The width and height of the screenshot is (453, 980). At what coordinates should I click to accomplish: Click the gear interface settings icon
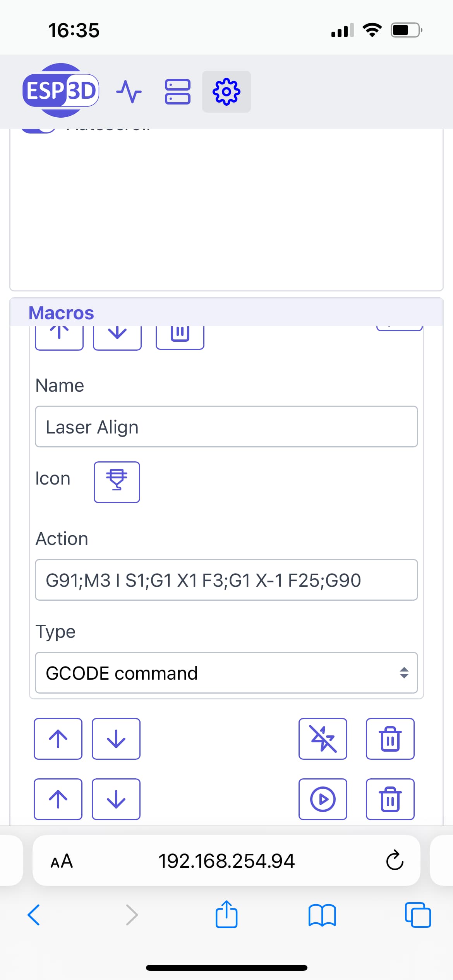(226, 92)
